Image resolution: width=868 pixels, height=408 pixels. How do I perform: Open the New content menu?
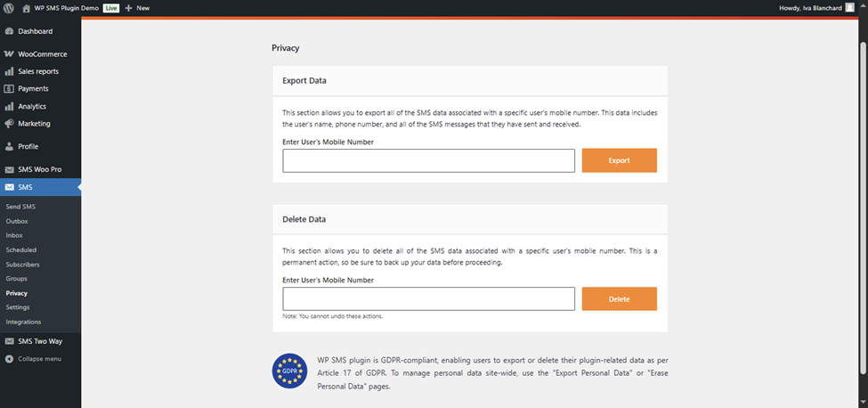click(137, 7)
